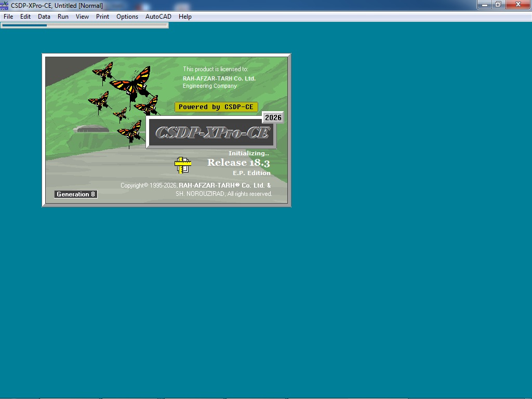Click the Release 18.3 text

point(238,163)
